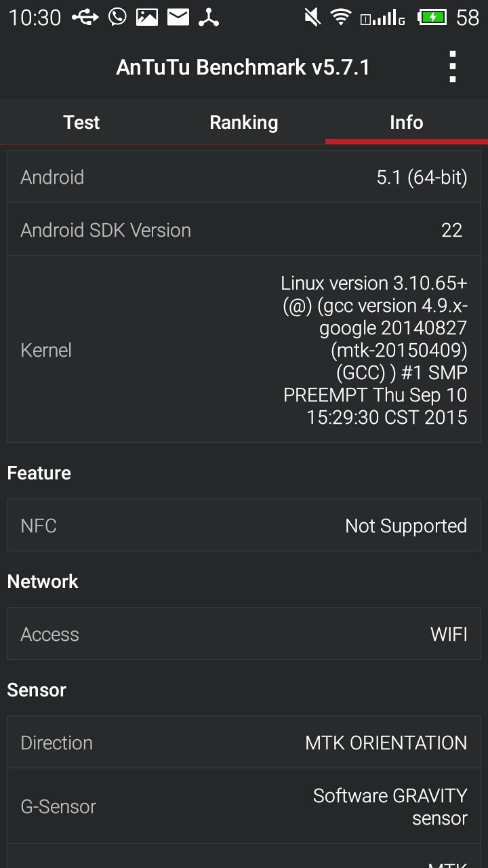Select the Android version row
The image size is (488, 868).
(244, 177)
